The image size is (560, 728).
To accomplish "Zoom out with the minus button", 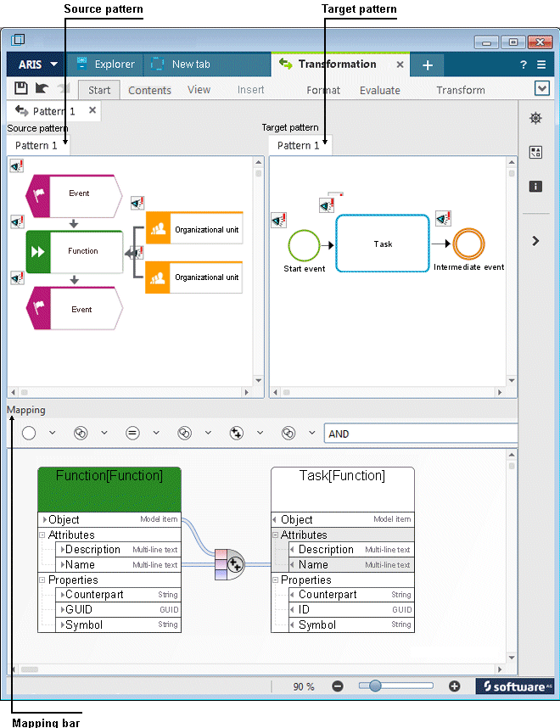I will click(x=338, y=686).
